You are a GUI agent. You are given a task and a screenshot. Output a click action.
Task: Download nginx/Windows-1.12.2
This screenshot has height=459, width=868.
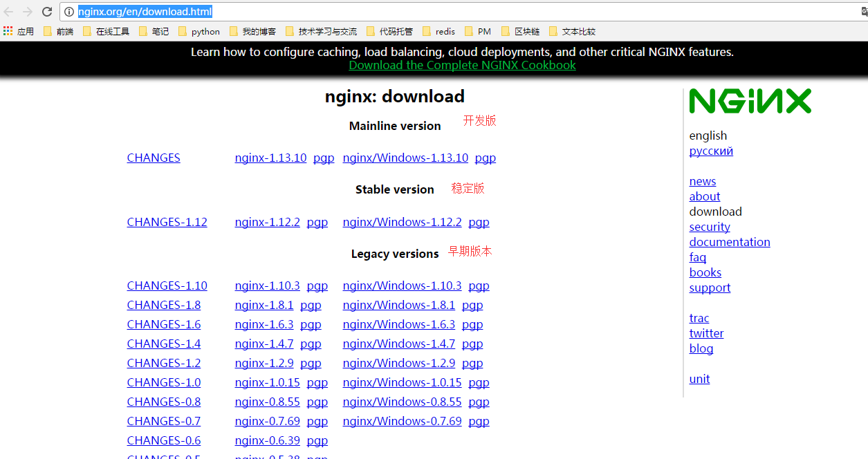coord(402,222)
